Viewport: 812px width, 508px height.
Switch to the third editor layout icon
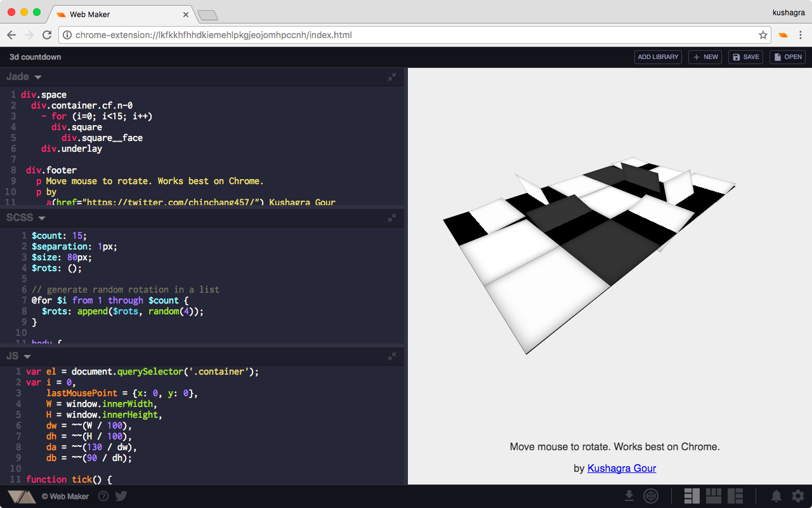coord(735,496)
